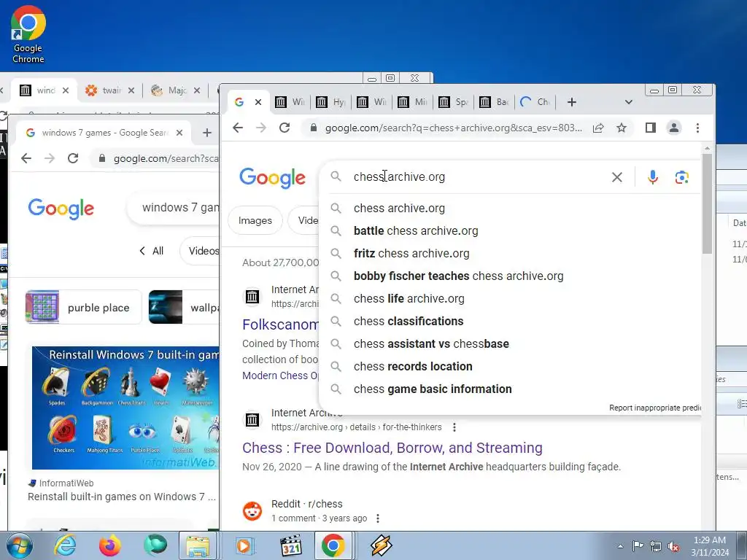
Task: Open clock showing 1:29 AM 3/11/2024
Action: tap(710, 545)
